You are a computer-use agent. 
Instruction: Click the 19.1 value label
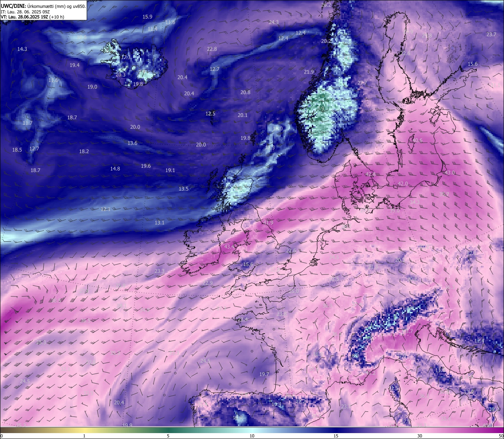click(170, 170)
